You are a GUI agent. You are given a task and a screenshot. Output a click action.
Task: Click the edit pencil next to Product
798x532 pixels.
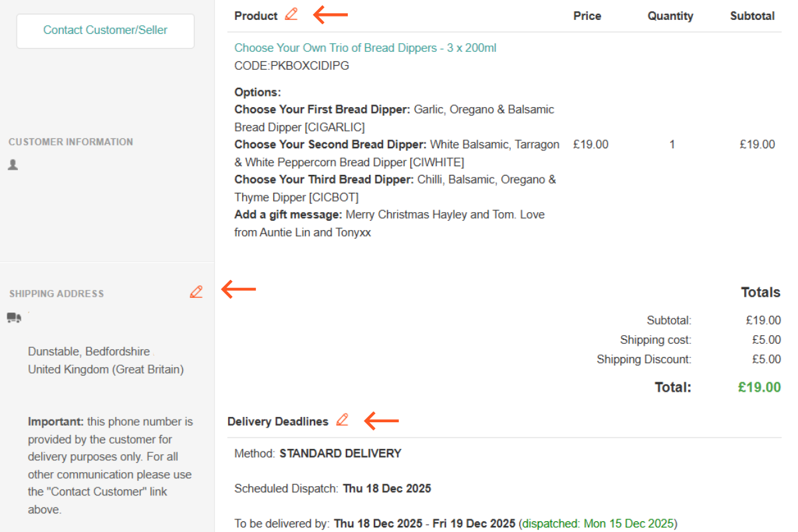[291, 15]
